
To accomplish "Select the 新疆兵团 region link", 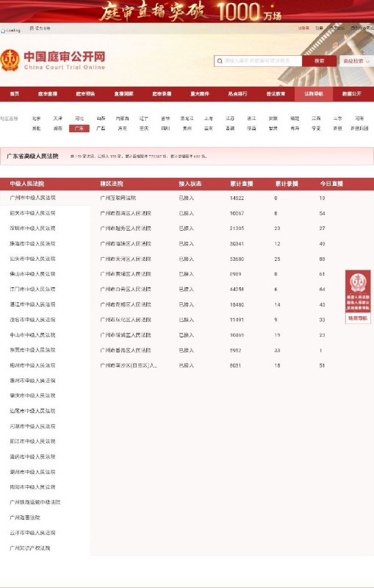I will tap(359, 128).
